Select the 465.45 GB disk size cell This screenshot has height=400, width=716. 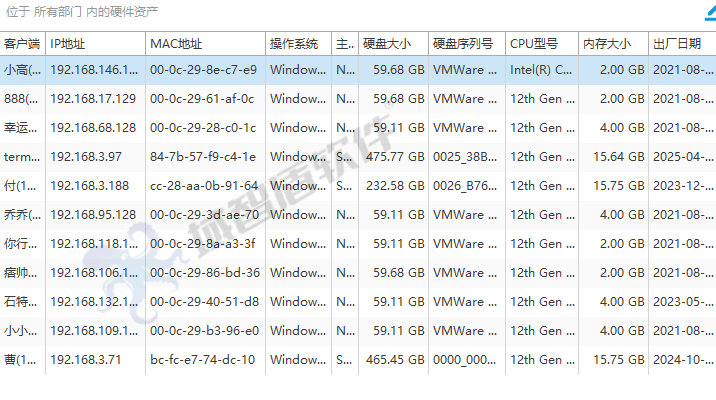(395, 360)
